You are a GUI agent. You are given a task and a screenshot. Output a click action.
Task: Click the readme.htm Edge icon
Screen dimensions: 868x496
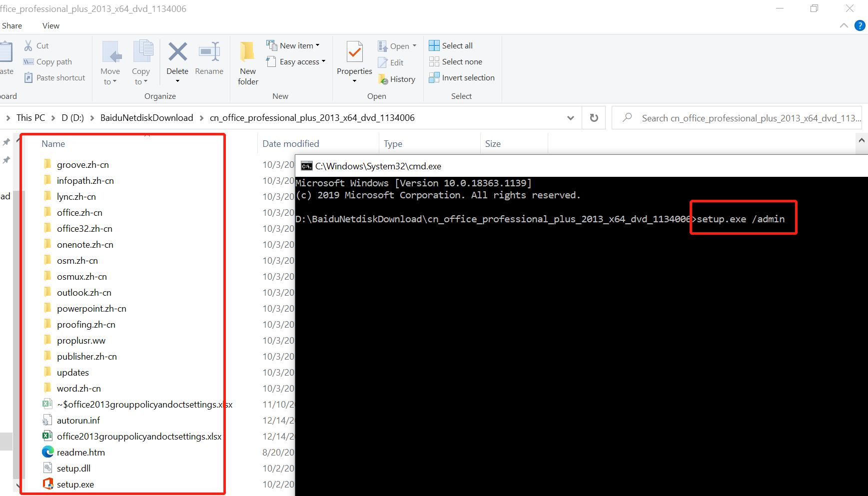tap(48, 452)
